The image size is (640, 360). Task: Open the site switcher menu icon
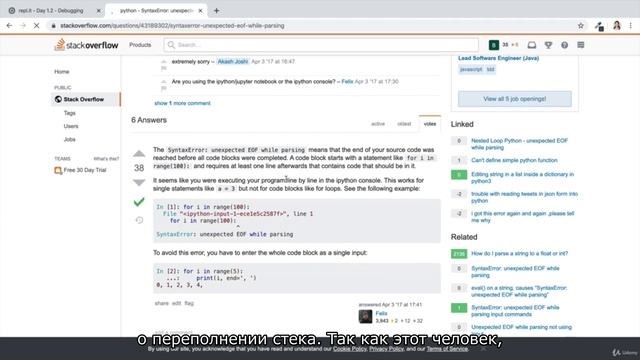(x=580, y=45)
